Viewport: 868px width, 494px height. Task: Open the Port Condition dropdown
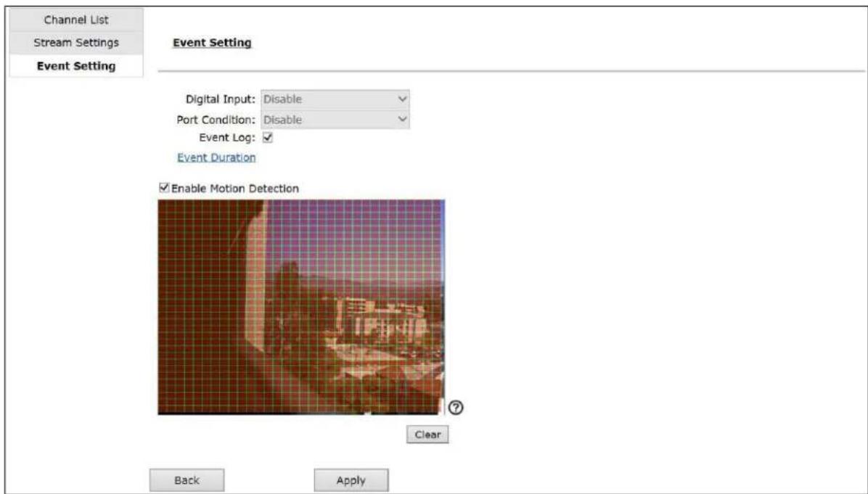[335, 120]
